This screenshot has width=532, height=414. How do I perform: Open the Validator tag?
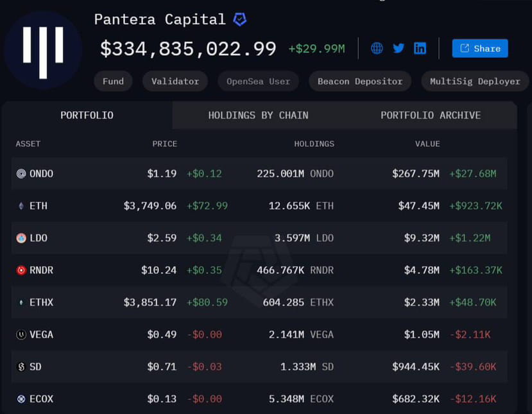click(x=175, y=81)
